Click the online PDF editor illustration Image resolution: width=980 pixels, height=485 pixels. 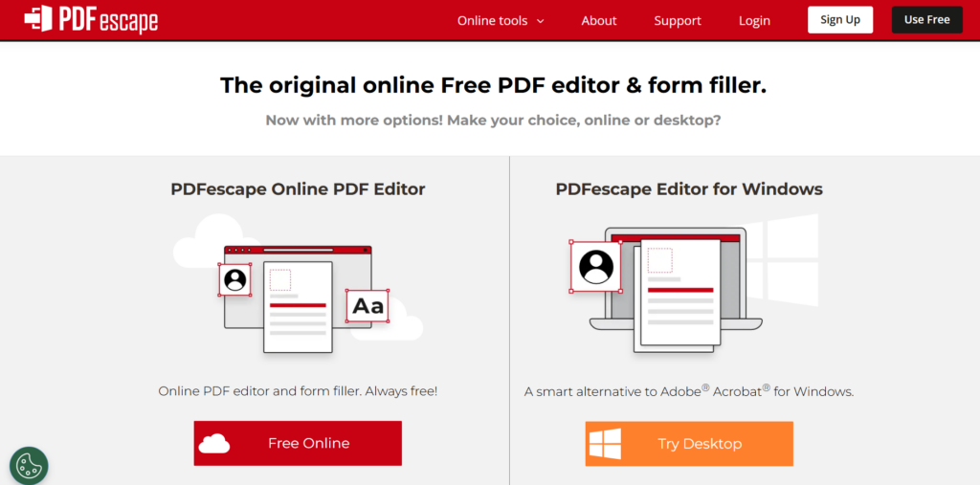[299, 284]
